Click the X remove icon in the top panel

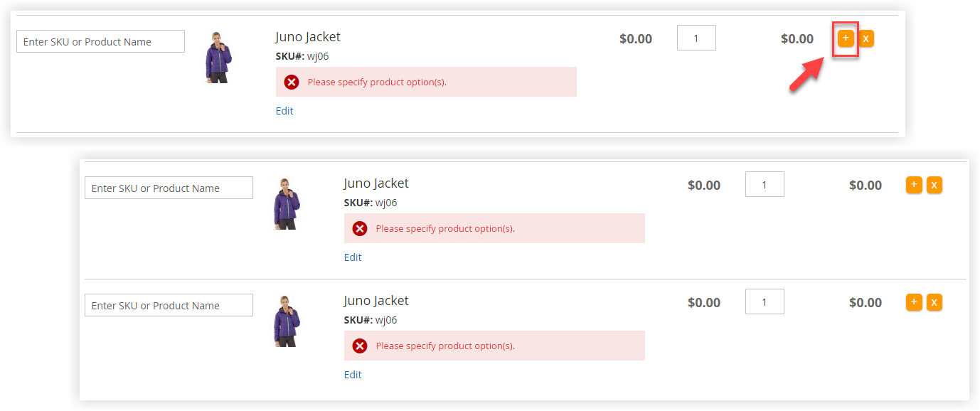tap(866, 38)
